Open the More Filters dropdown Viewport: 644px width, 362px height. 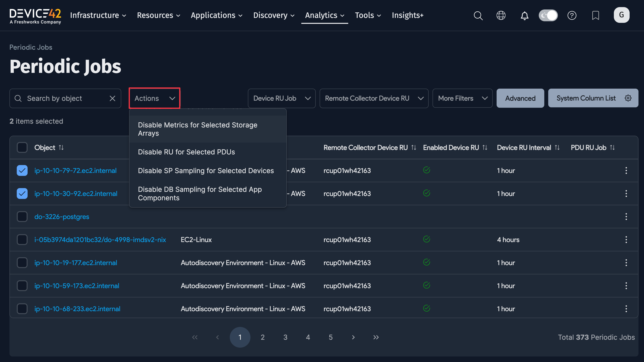tap(462, 98)
